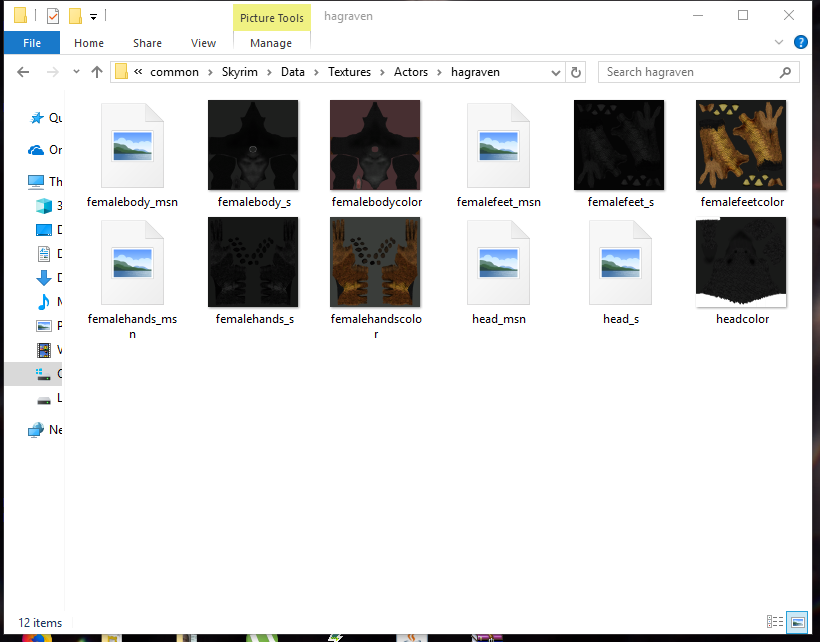This screenshot has height=642, width=820.
Task: Open the Customize Quick Access Toolbar dropdown
Action: click(93, 17)
